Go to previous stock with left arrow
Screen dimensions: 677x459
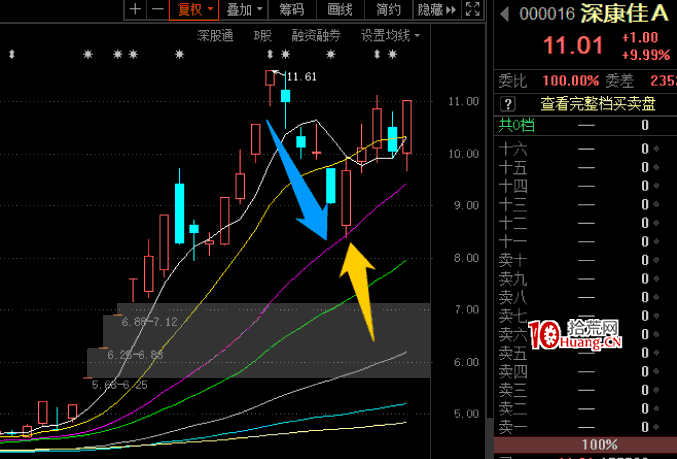click(x=504, y=14)
